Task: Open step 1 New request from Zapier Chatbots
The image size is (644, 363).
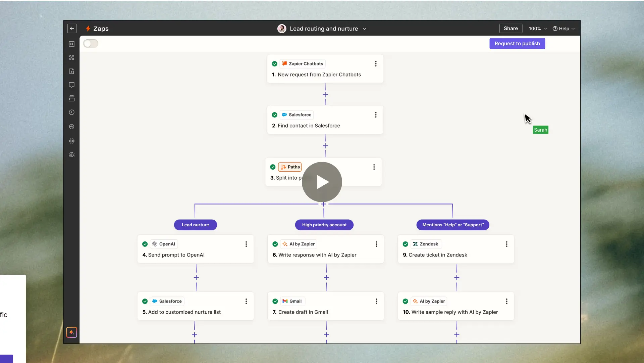Action: [325, 69]
